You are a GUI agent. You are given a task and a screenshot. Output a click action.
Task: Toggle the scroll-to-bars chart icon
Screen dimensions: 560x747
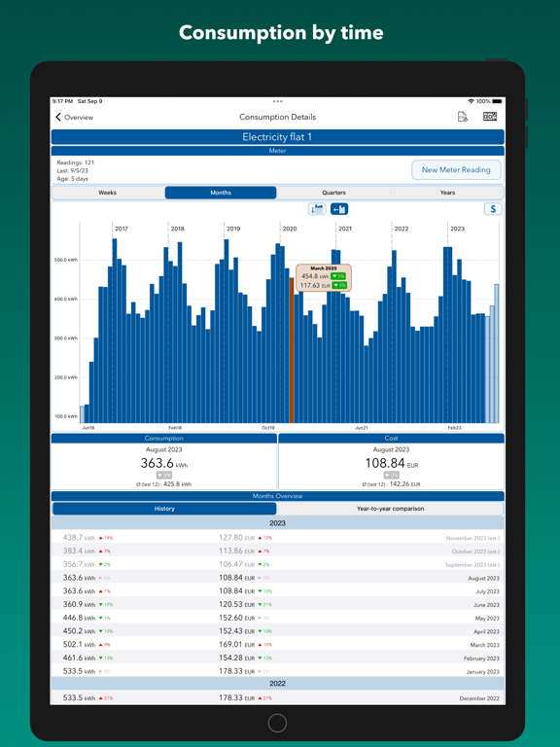point(339,209)
